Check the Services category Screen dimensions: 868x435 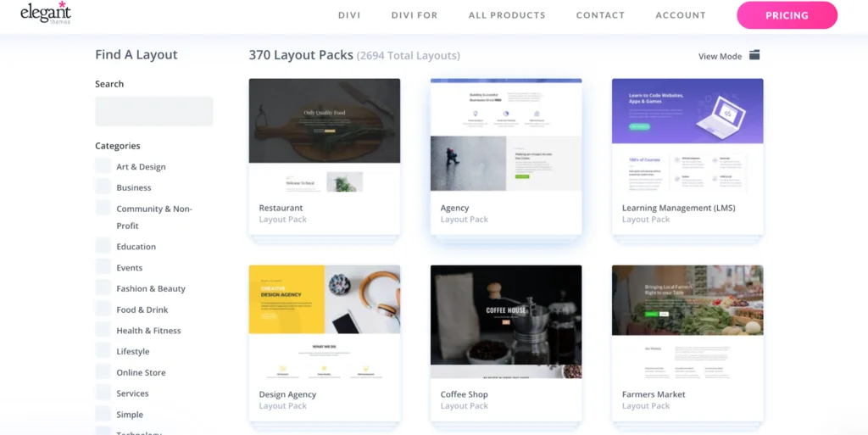(x=103, y=393)
